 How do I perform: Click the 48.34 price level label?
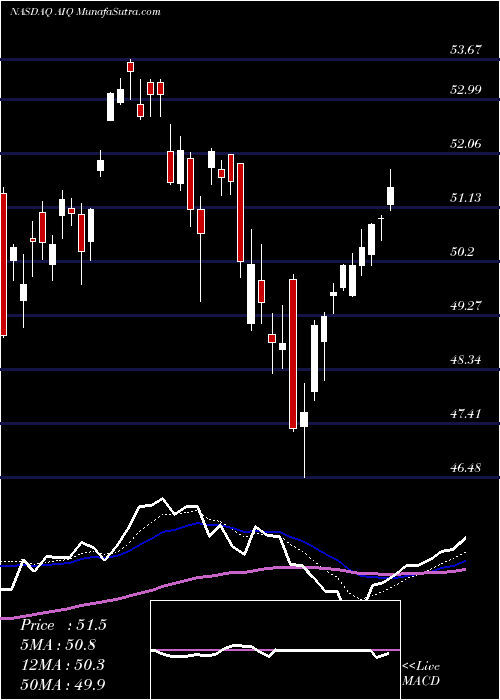tap(465, 360)
